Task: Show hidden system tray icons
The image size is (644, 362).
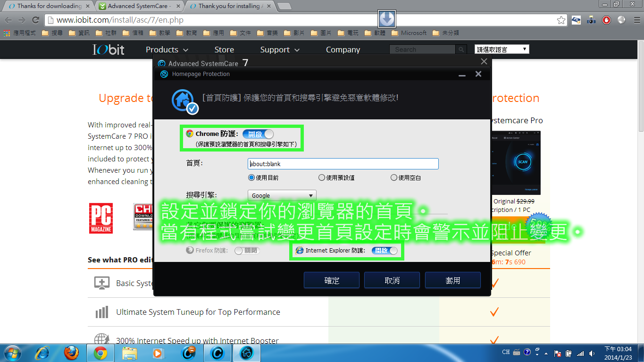Action: coord(547,353)
